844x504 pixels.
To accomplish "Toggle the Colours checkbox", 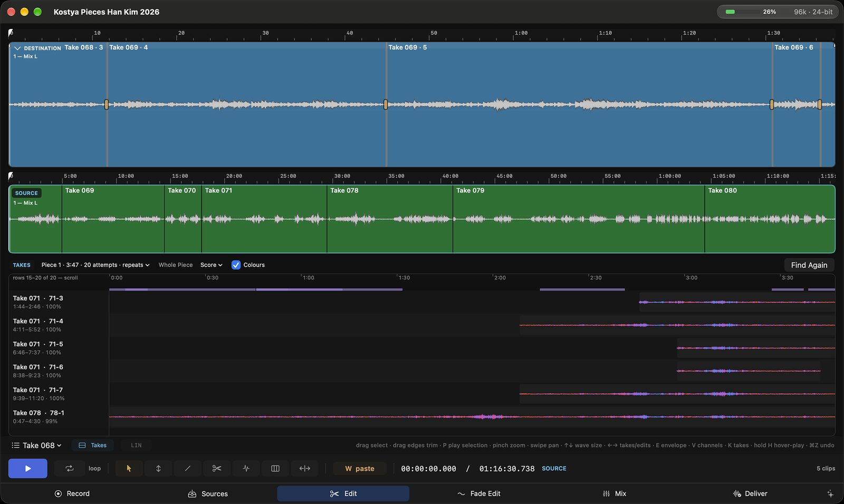I will 236,265.
